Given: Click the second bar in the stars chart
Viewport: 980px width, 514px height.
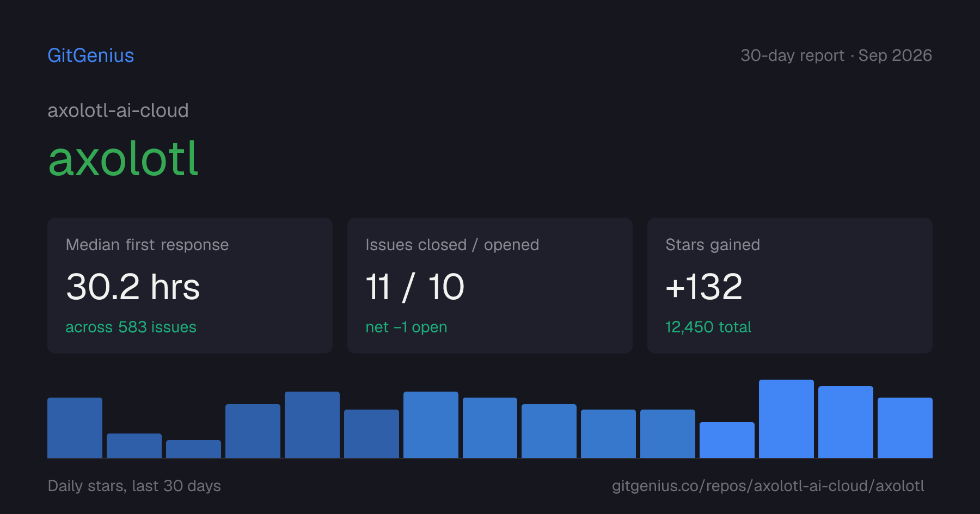Looking at the screenshot, I should tap(134, 445).
